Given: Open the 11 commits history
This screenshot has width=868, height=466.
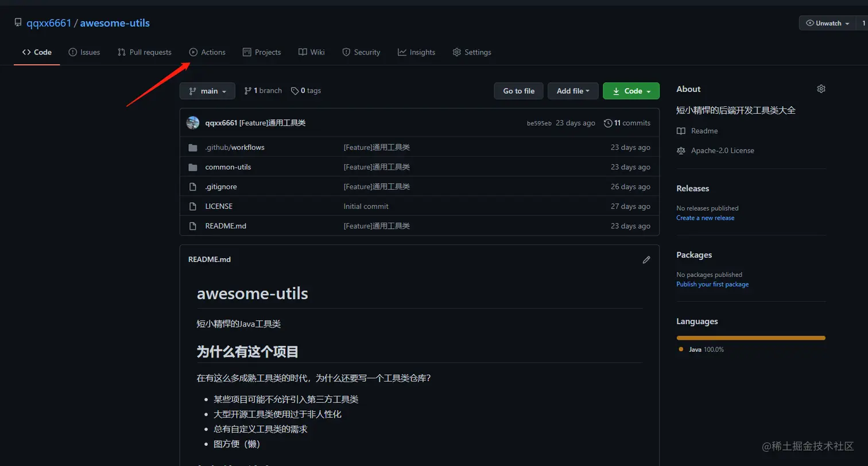Looking at the screenshot, I should (627, 123).
